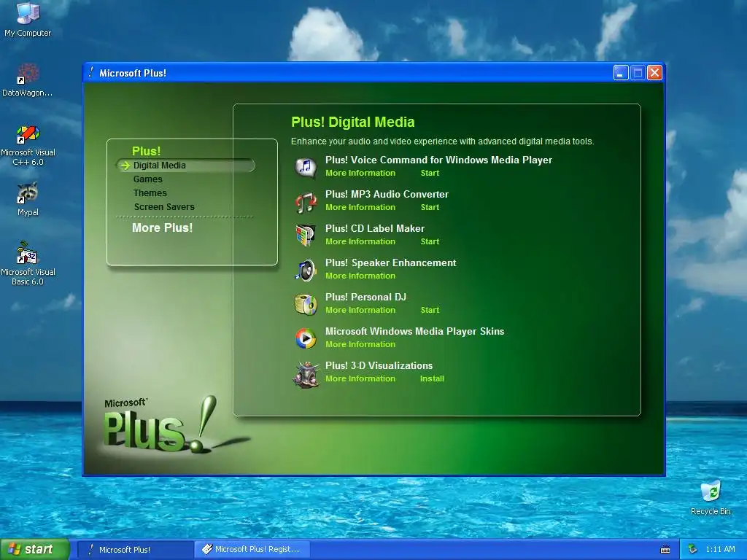
Task: Click the 'Plus! CD Label Maker' title
Action: [375, 228]
